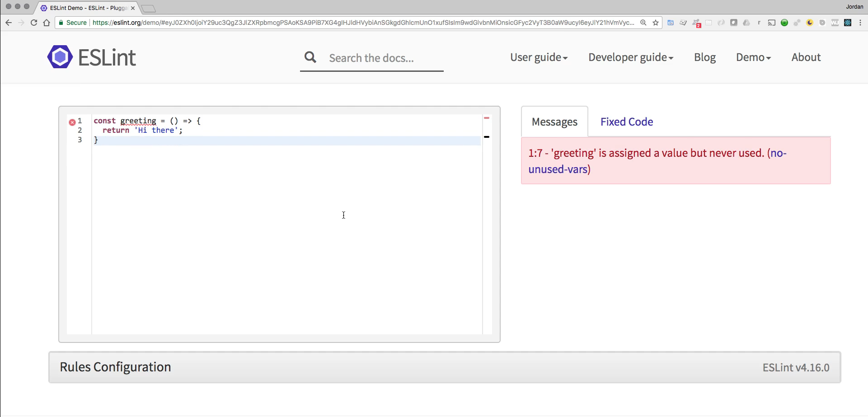Click the Google Drive extension icon
Screen dimensions: 868x417
(x=746, y=23)
